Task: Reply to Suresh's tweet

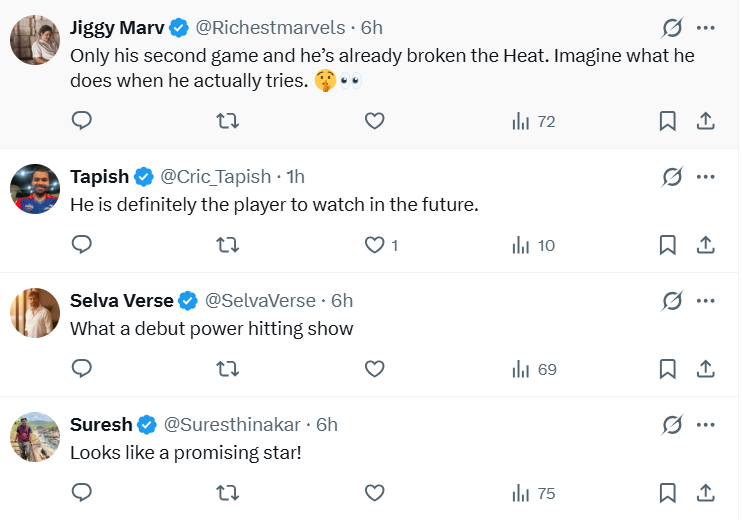Action: (x=82, y=493)
